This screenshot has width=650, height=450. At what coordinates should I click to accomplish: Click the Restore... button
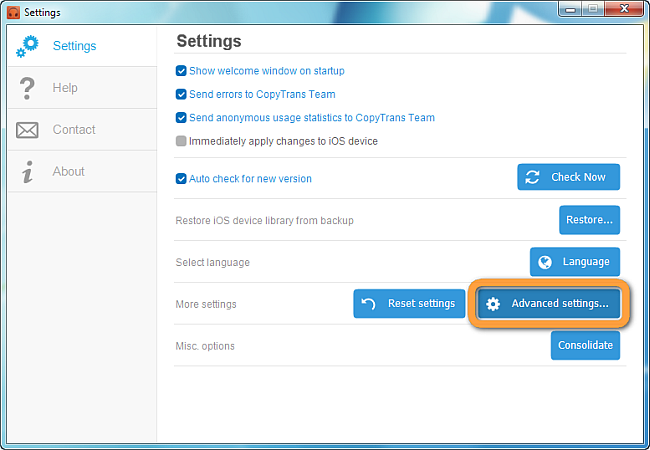[x=589, y=220]
